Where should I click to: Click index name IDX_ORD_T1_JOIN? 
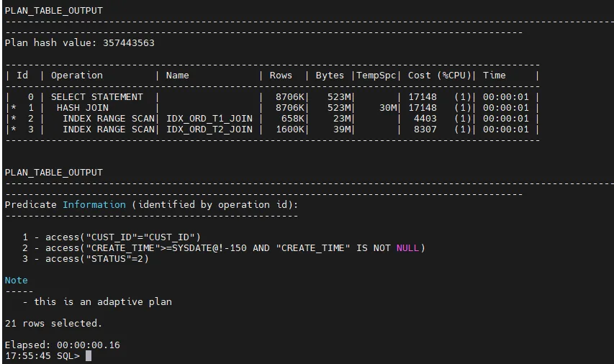pyautogui.click(x=209, y=118)
